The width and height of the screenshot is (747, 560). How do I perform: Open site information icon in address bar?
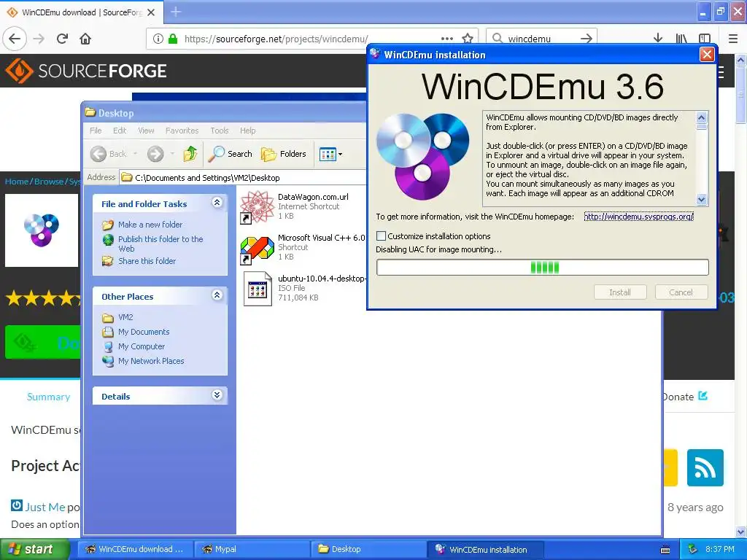pos(158,39)
